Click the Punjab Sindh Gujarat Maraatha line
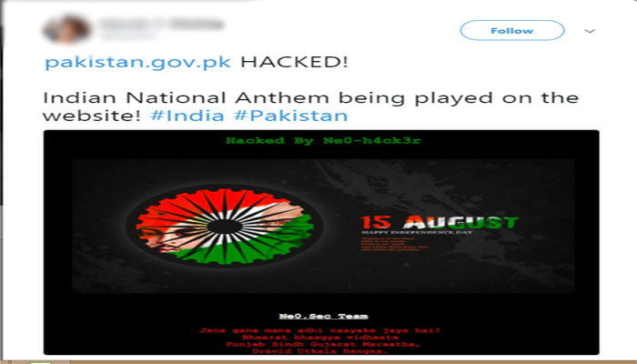Image resolution: width=637 pixels, height=364 pixels. pyautogui.click(x=322, y=344)
